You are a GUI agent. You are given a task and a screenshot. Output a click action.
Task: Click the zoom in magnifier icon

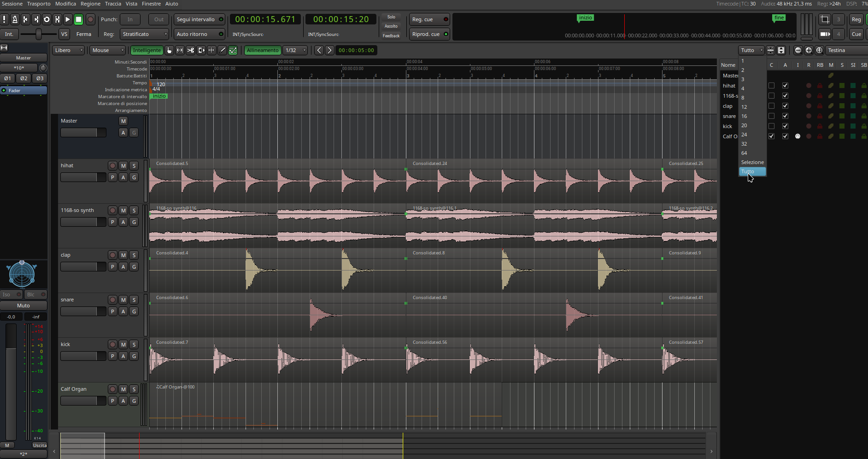tap(809, 50)
